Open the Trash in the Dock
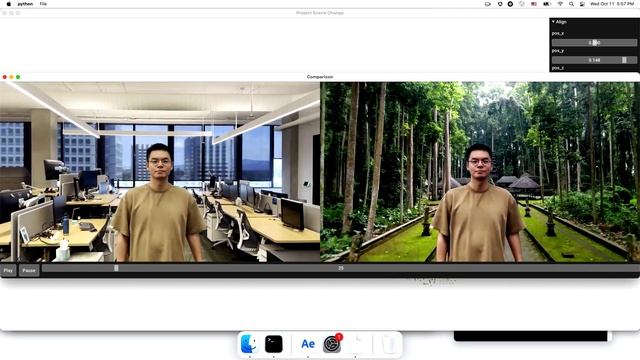Screen dimensions: 640x360 389,344
